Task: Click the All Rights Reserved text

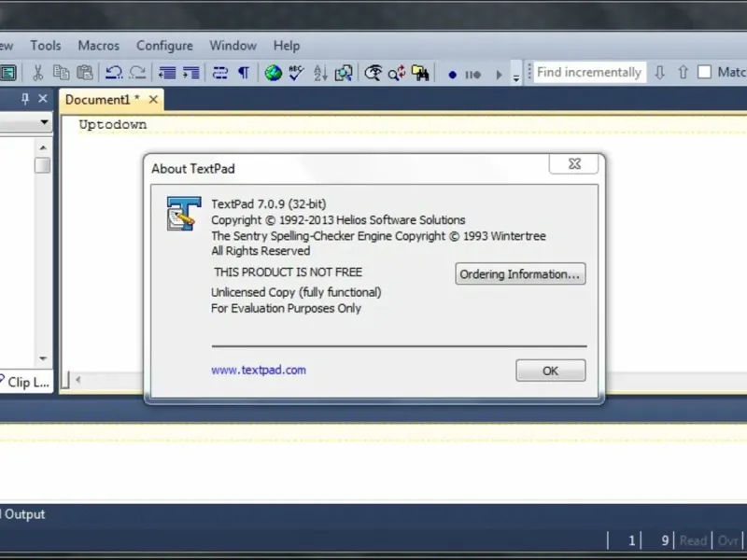Action: (x=261, y=251)
